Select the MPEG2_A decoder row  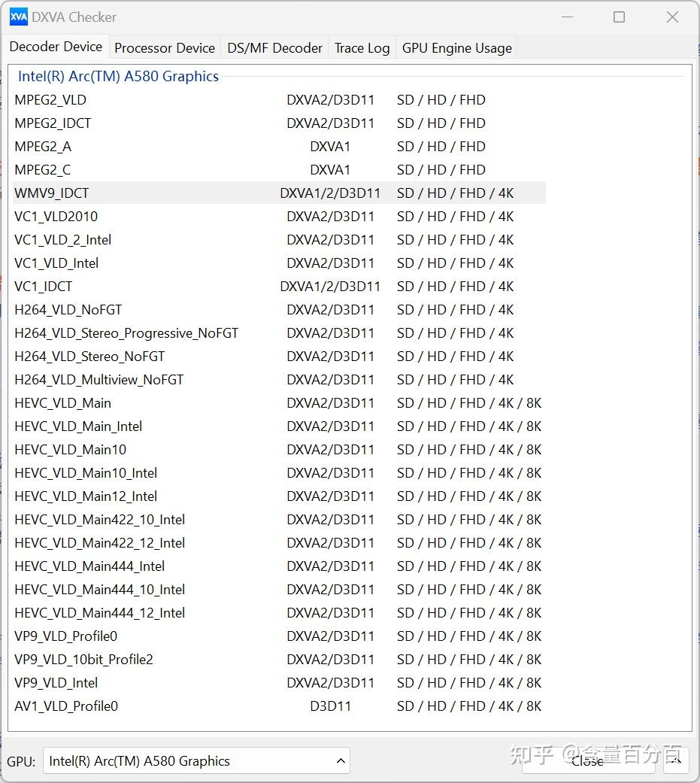[x=279, y=147]
